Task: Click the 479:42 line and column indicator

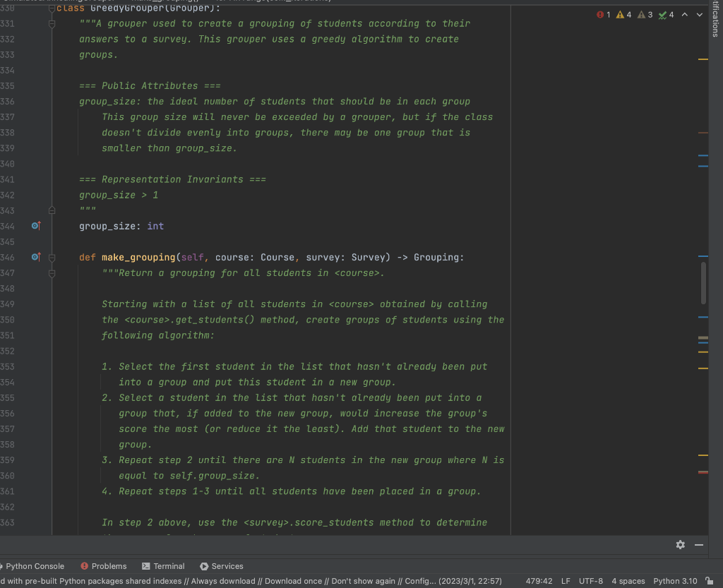Action: (x=539, y=581)
